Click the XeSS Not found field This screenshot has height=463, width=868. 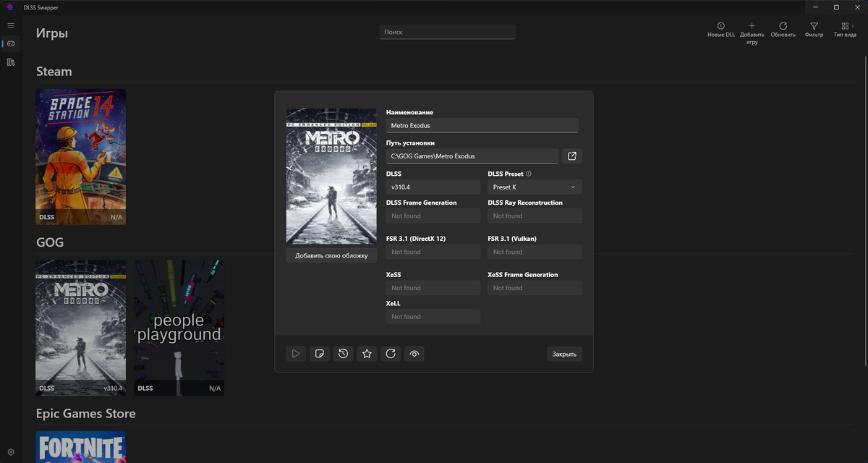[433, 288]
